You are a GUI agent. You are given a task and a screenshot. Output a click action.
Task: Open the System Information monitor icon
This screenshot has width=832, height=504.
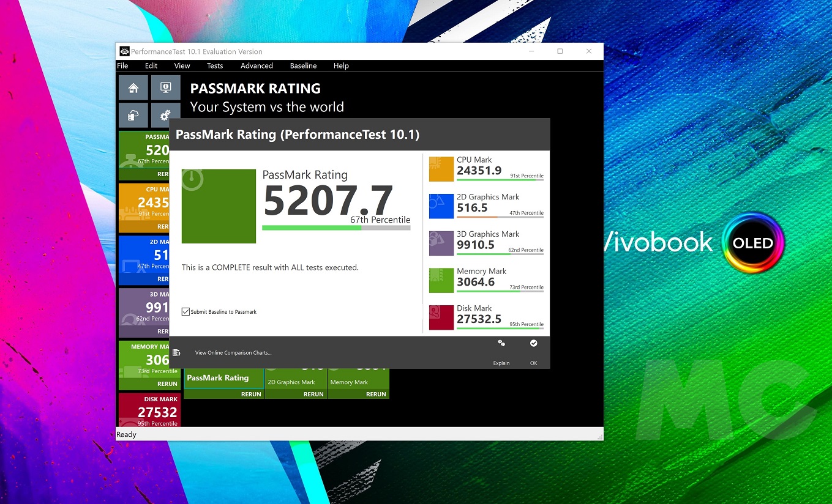point(165,87)
